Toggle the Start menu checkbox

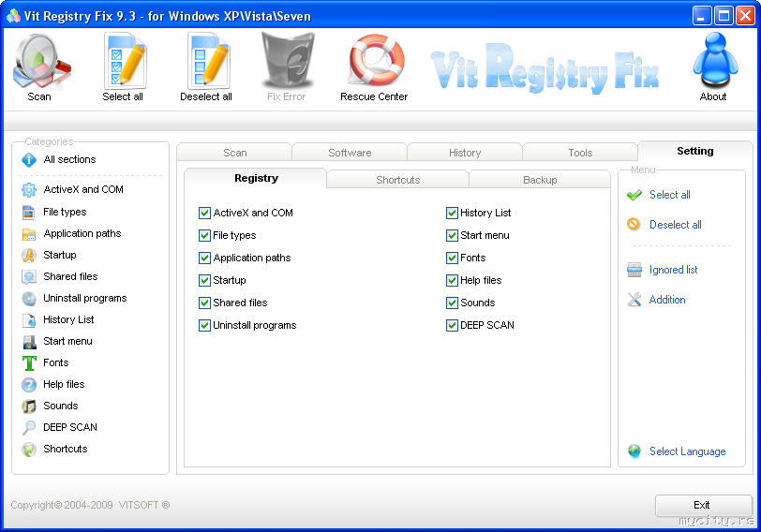tap(452, 236)
